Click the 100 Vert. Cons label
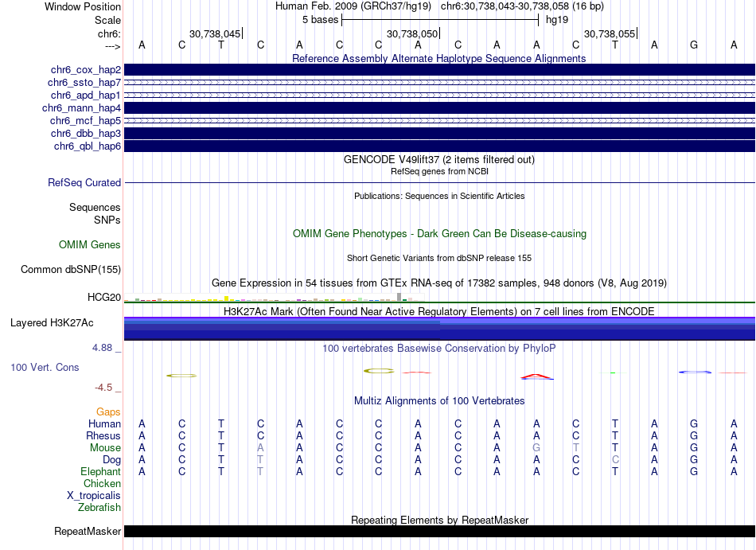Image resolution: width=756 pixels, height=550 pixels. point(45,367)
